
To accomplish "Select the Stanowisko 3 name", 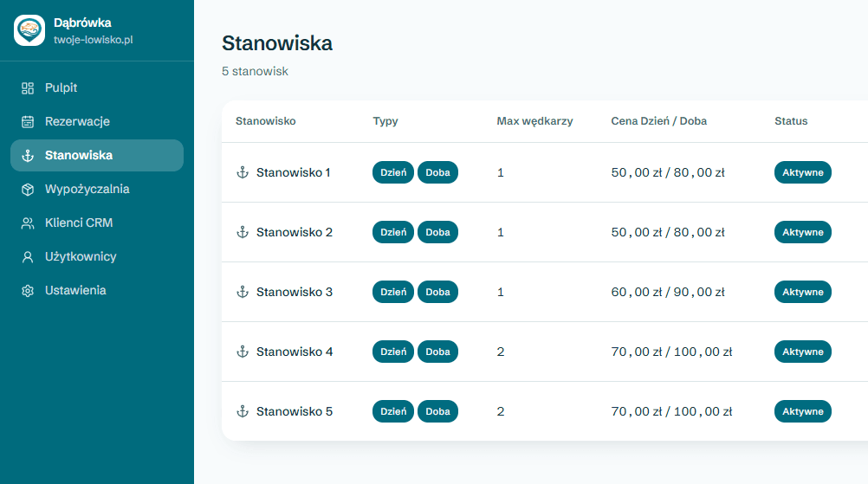I will click(x=295, y=292).
